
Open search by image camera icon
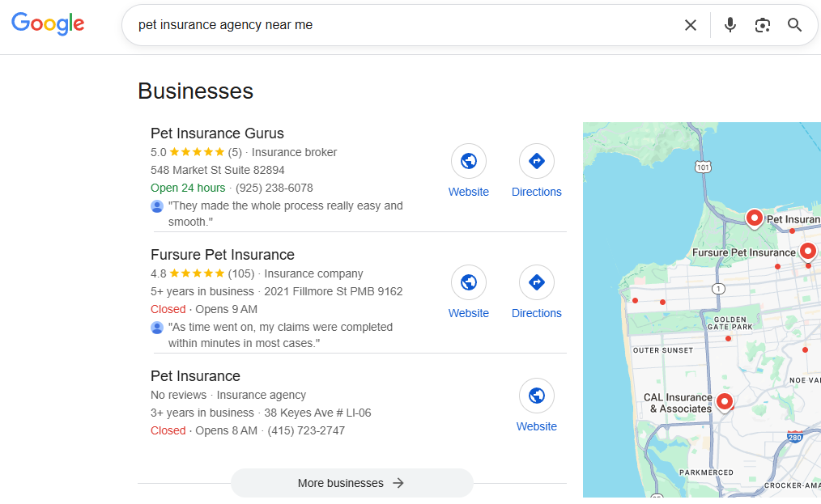[x=762, y=25]
